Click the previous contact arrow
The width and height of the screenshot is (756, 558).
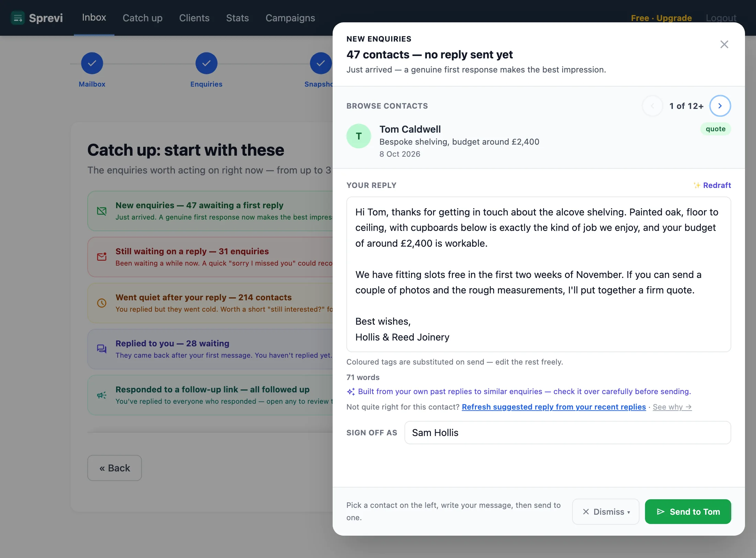(x=652, y=106)
